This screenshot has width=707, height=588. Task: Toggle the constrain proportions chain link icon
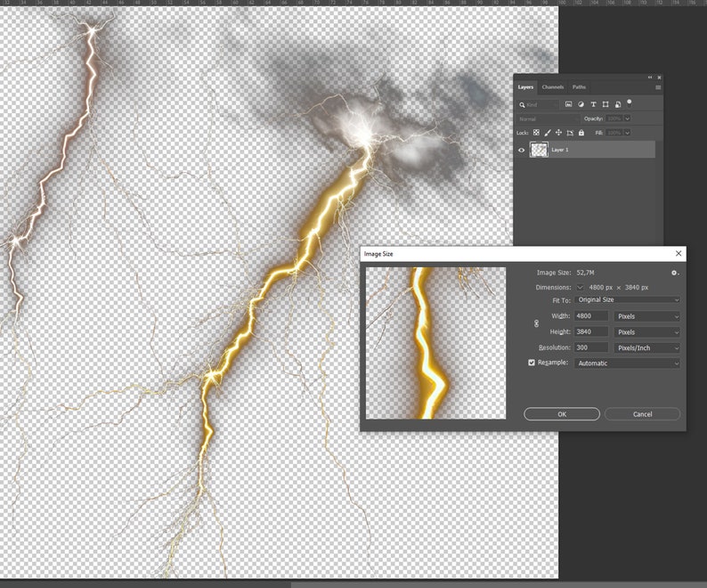(536, 323)
